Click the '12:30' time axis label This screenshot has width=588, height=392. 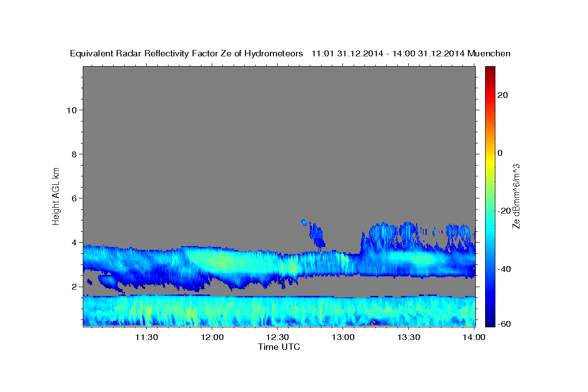277,337
